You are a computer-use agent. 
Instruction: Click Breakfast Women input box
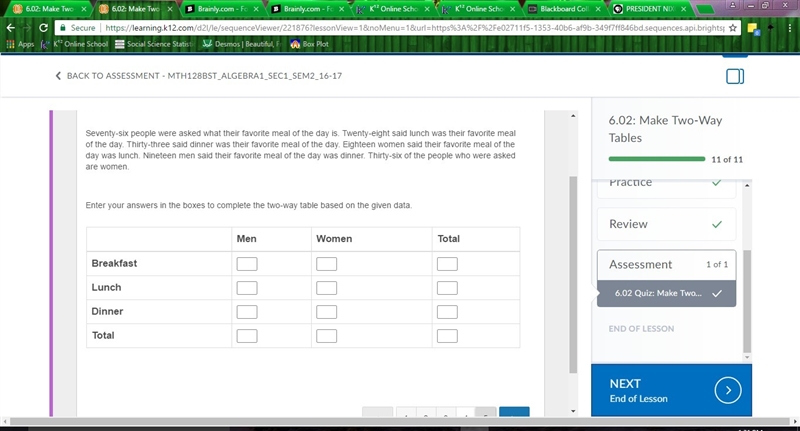pyautogui.click(x=327, y=264)
